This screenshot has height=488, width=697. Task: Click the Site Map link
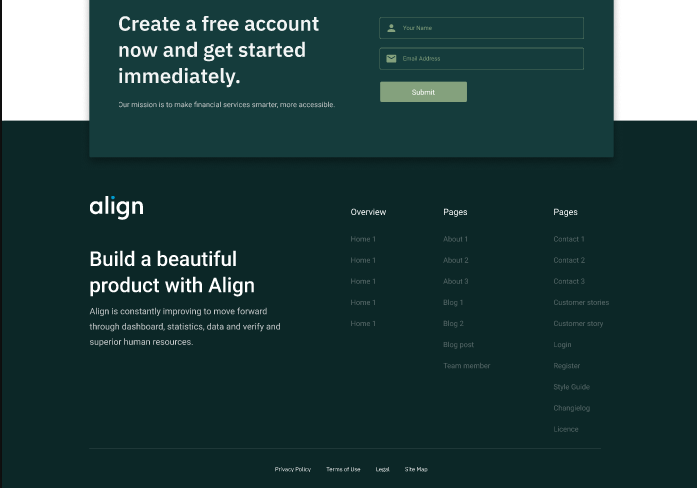point(416,469)
